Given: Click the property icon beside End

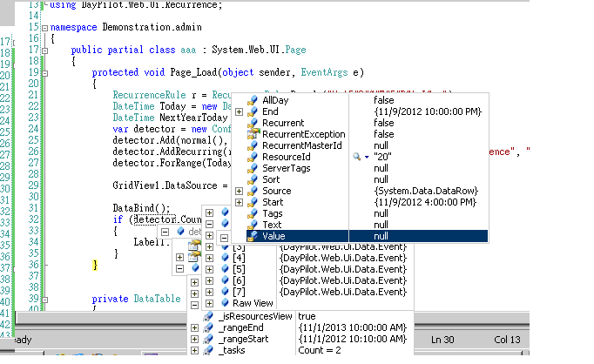Looking at the screenshot, I should 253,111.
